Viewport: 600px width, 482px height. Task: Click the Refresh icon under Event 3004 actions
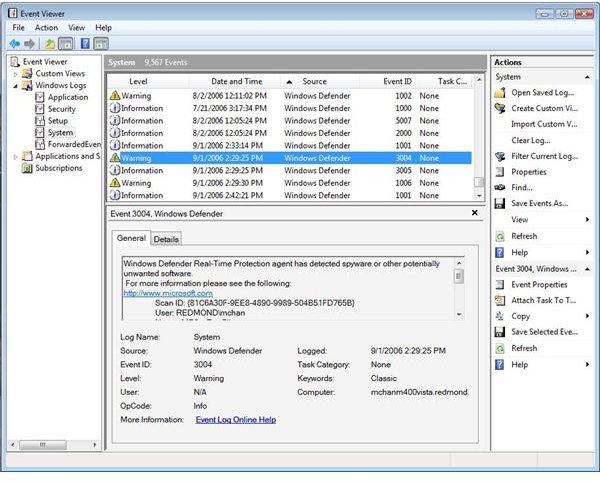tap(500, 348)
